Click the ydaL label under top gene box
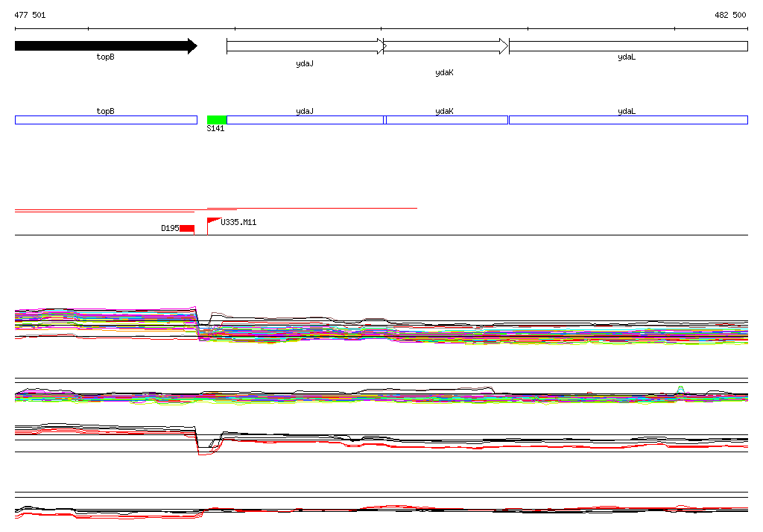 (x=627, y=57)
